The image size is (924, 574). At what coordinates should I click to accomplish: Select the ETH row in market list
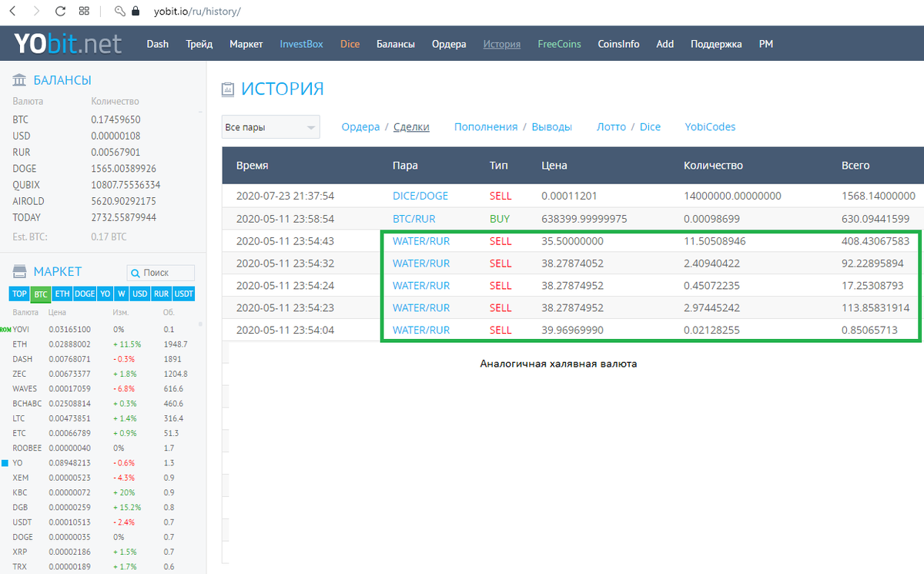click(103, 344)
